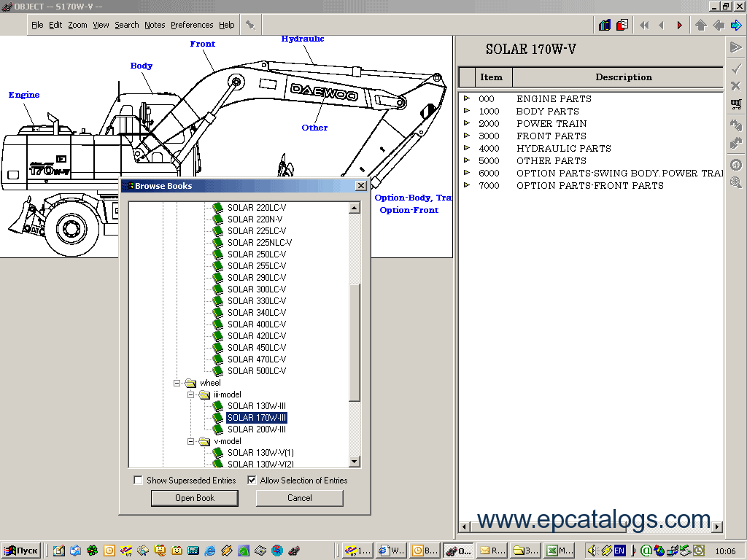Open the Help menu
747x560 pixels.
(226, 25)
